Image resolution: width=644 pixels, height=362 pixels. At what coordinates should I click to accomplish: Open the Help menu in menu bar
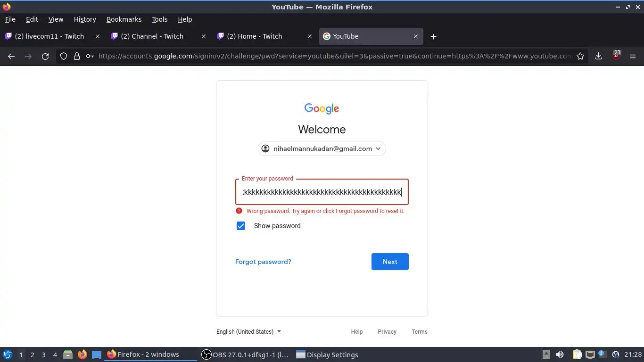tap(185, 19)
